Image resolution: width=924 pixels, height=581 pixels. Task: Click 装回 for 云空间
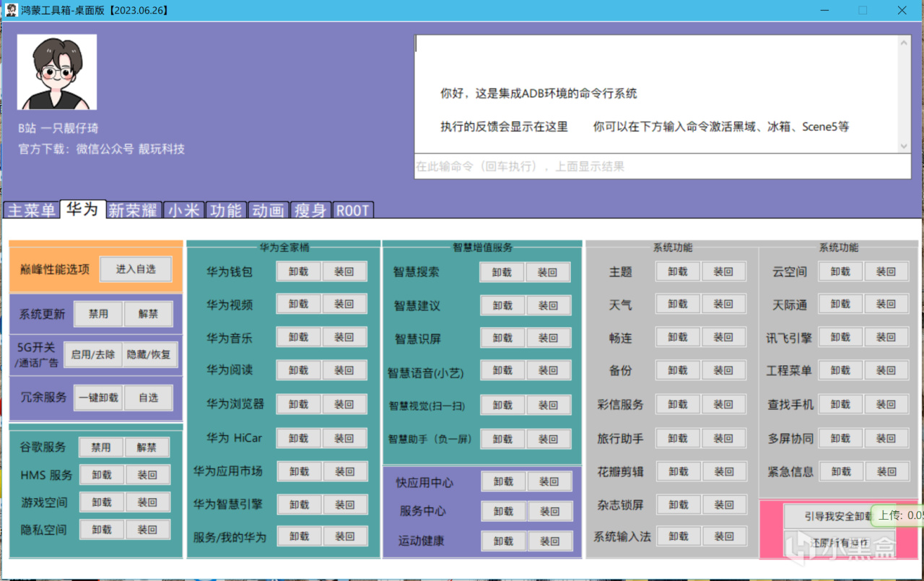point(886,272)
